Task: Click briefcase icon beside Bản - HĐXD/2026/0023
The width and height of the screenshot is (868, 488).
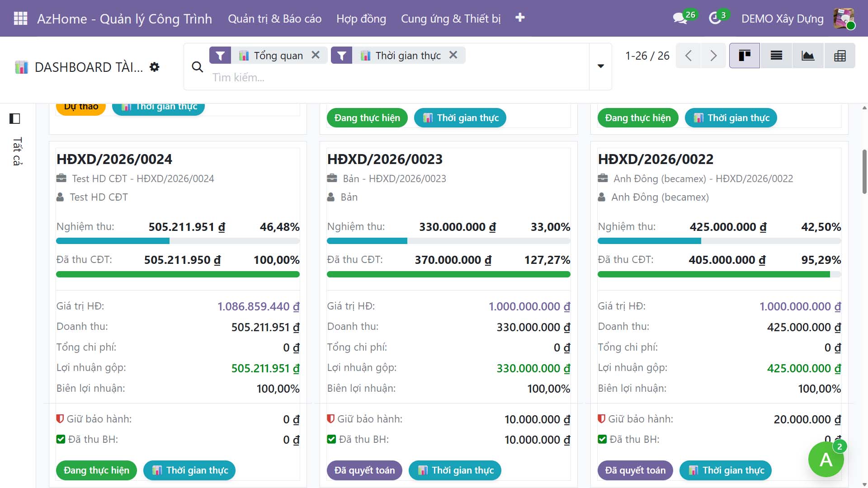Action: click(x=332, y=178)
